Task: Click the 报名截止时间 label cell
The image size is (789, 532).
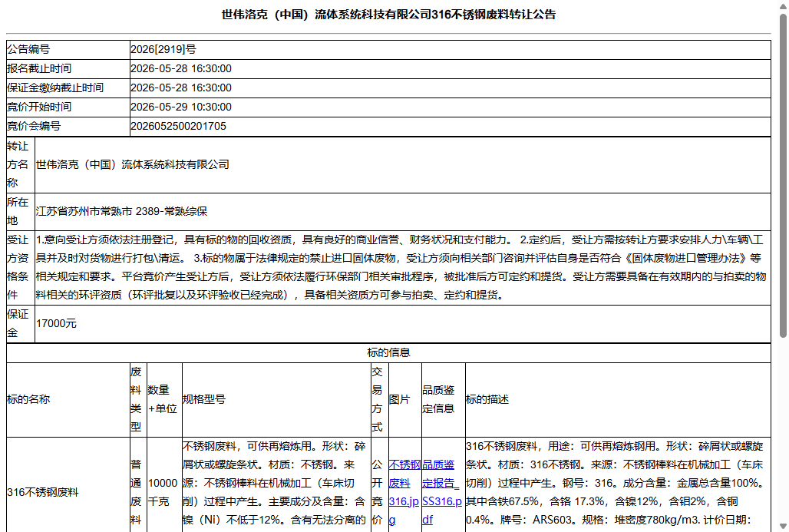Action: click(x=68, y=68)
